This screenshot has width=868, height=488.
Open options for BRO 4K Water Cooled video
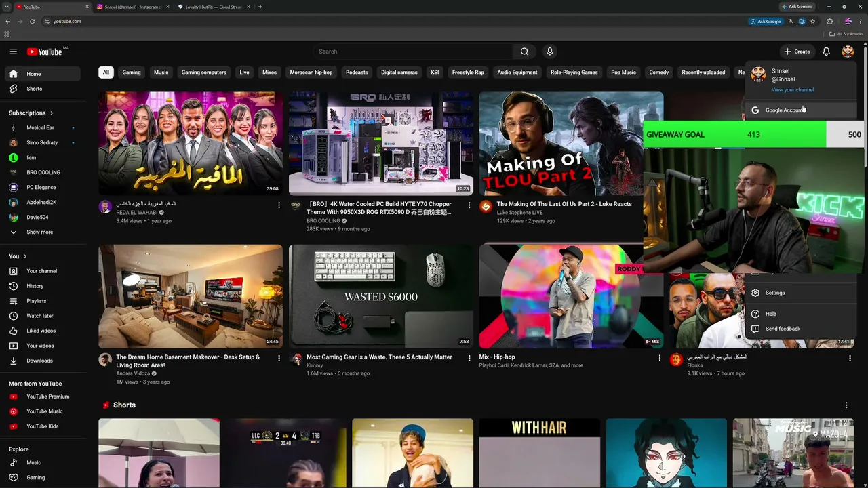469,205
